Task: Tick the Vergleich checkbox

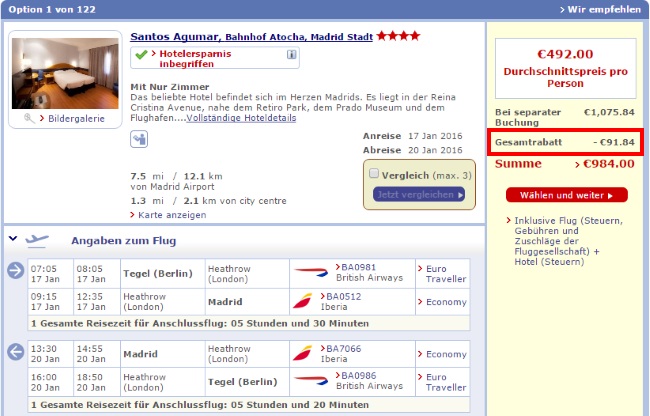Action: pos(374,173)
